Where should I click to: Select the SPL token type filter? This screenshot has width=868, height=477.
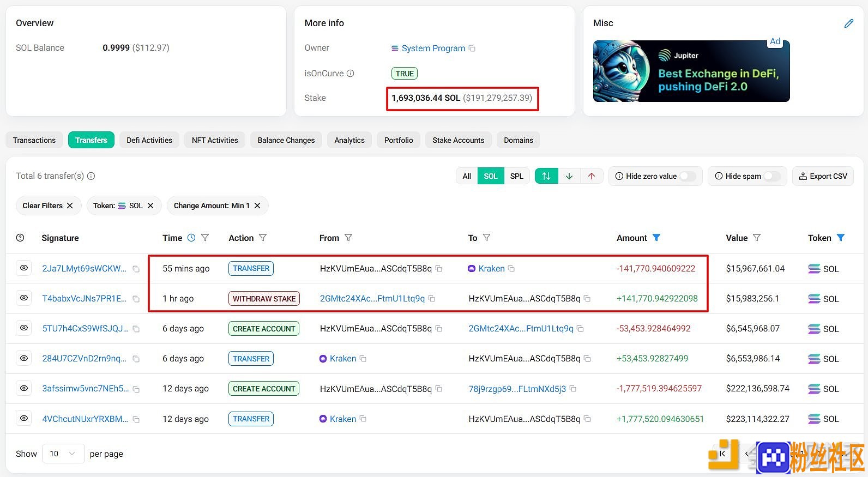pos(517,176)
